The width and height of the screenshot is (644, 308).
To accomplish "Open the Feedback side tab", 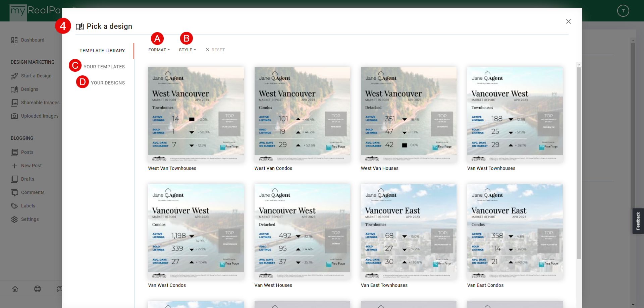I will [638, 221].
